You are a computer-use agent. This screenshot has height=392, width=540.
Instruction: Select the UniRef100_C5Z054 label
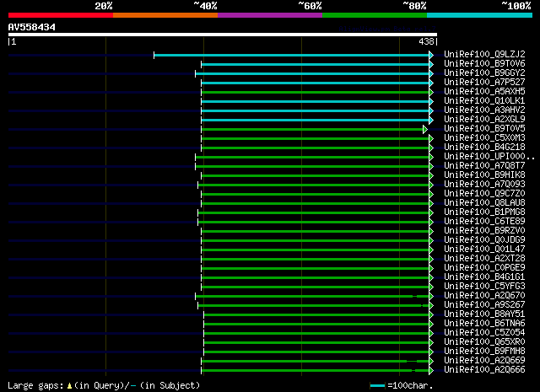(x=484, y=333)
